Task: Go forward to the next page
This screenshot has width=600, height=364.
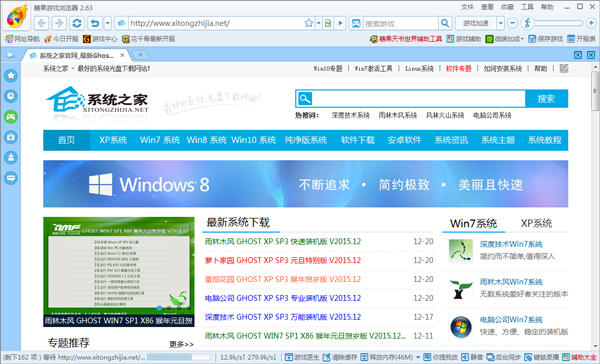Action: (x=59, y=23)
